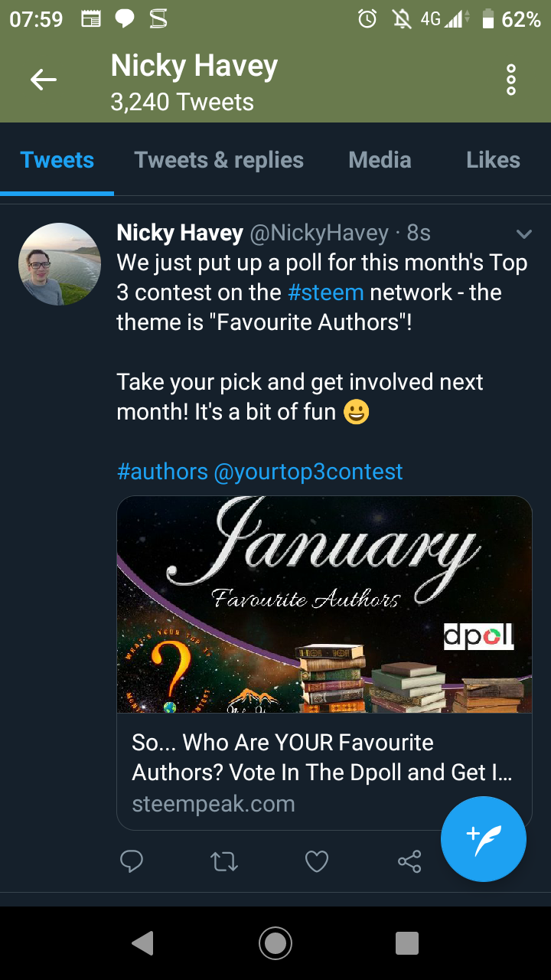551x980 pixels.
Task: Switch to the Tweets & replies tab
Action: point(219,160)
